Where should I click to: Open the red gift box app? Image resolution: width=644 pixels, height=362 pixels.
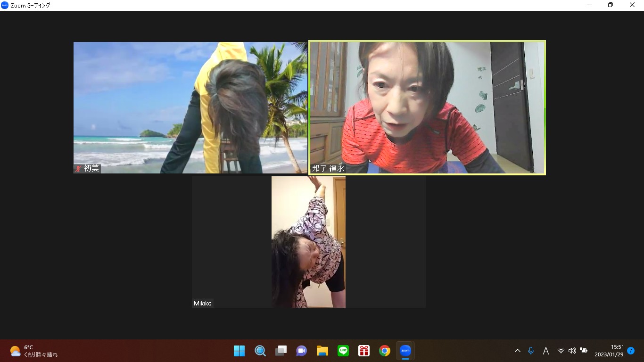[x=364, y=351]
